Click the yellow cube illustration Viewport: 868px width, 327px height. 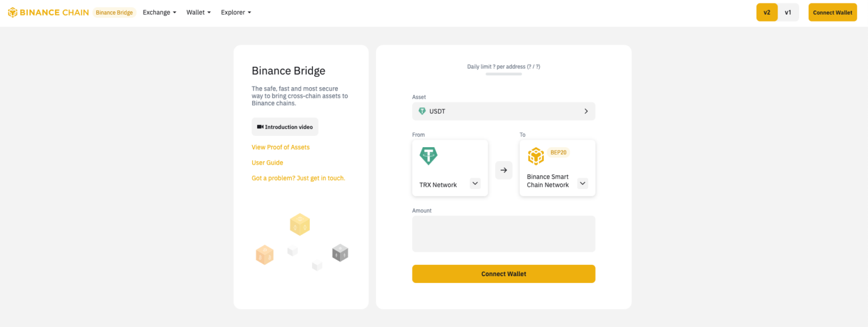tap(300, 225)
